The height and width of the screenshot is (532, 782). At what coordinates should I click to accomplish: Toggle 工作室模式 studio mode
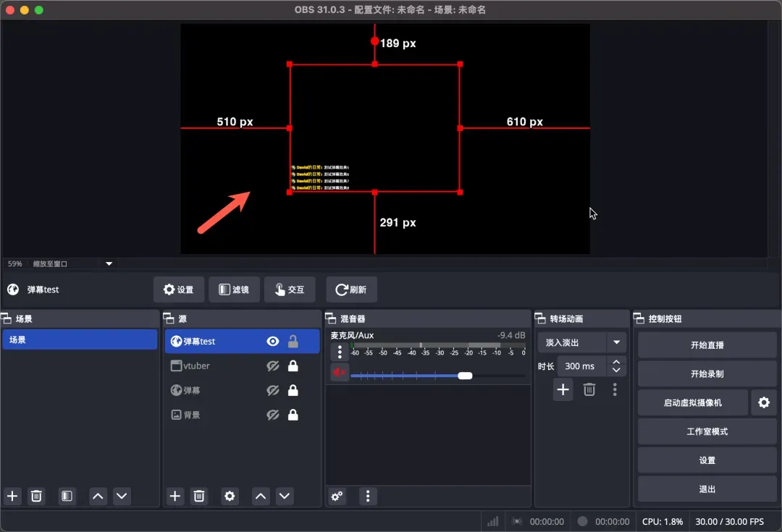(707, 431)
